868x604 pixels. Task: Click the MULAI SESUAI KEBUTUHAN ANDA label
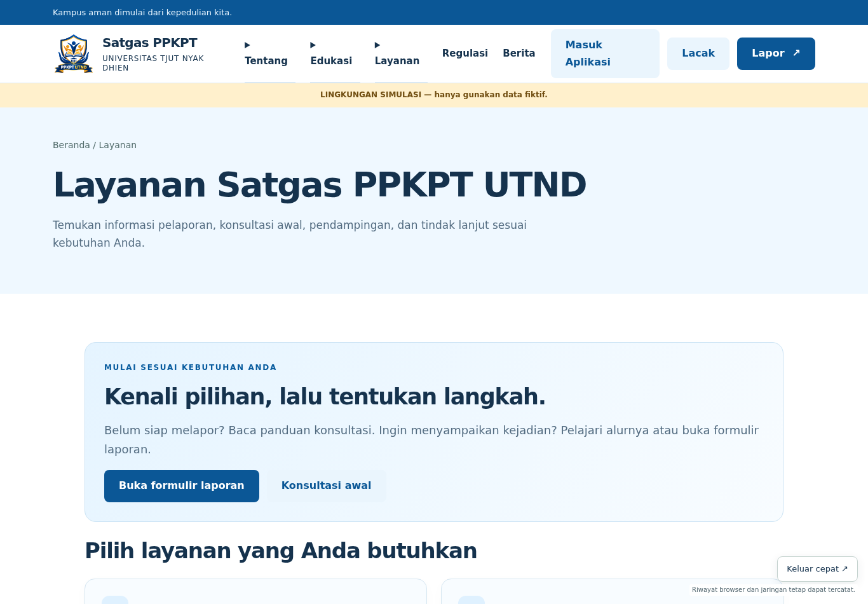tap(191, 367)
